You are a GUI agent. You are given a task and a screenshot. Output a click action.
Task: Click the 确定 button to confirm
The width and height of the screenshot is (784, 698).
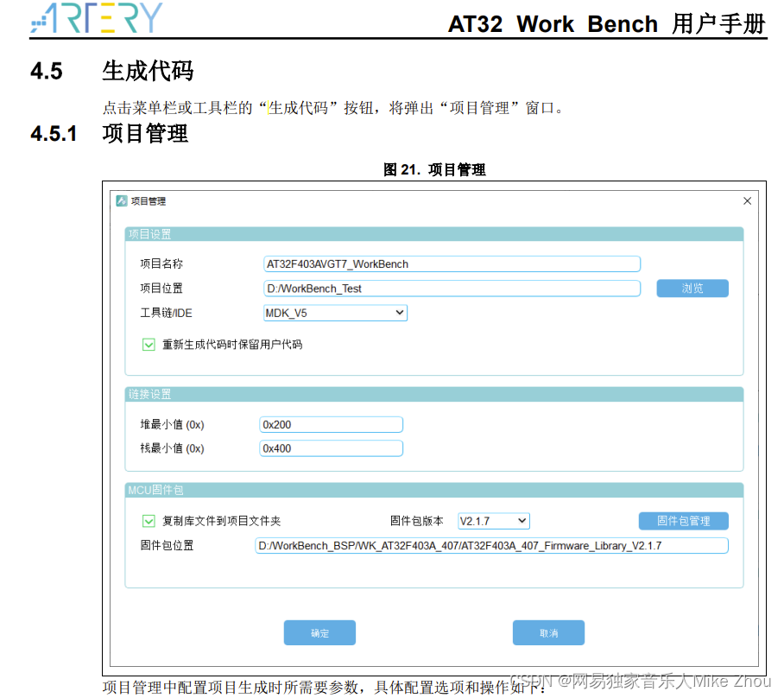click(319, 632)
